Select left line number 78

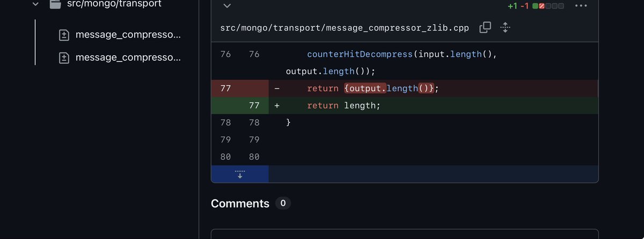pyautogui.click(x=225, y=123)
